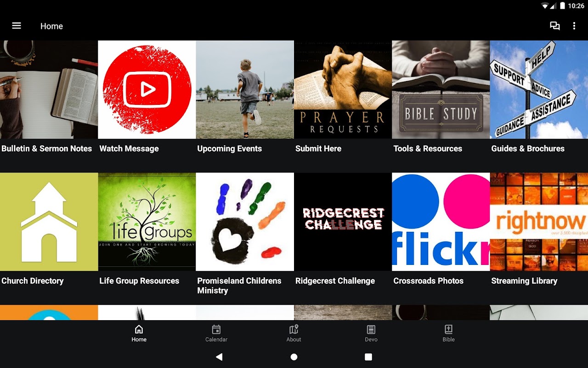588x368 pixels.
Task: Tap the Home tab label
Action: click(x=139, y=339)
